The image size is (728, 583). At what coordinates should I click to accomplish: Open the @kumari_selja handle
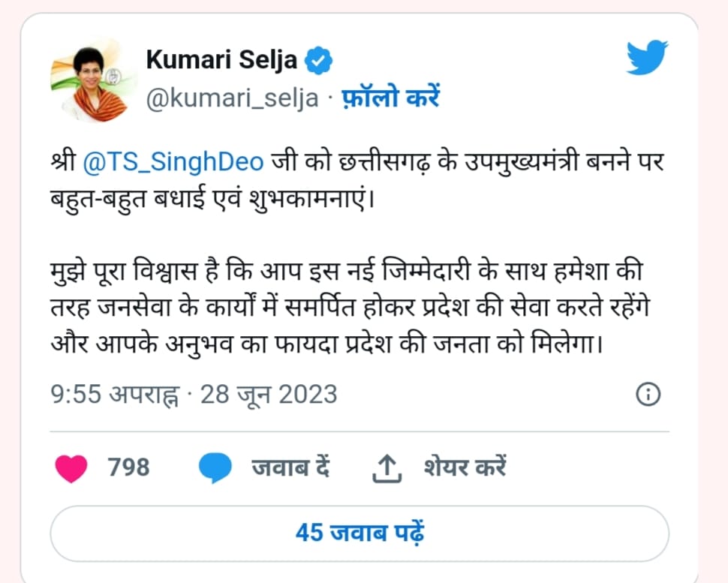233,98
